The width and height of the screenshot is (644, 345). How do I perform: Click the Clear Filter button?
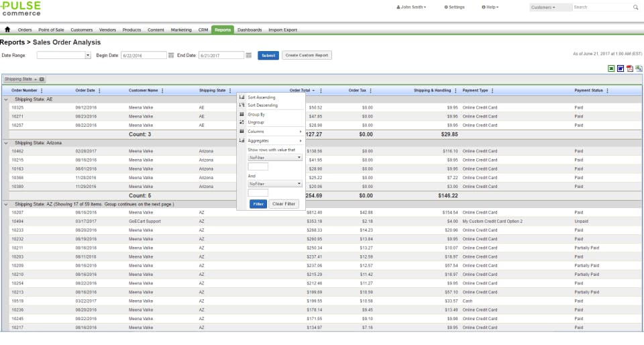[x=284, y=204]
